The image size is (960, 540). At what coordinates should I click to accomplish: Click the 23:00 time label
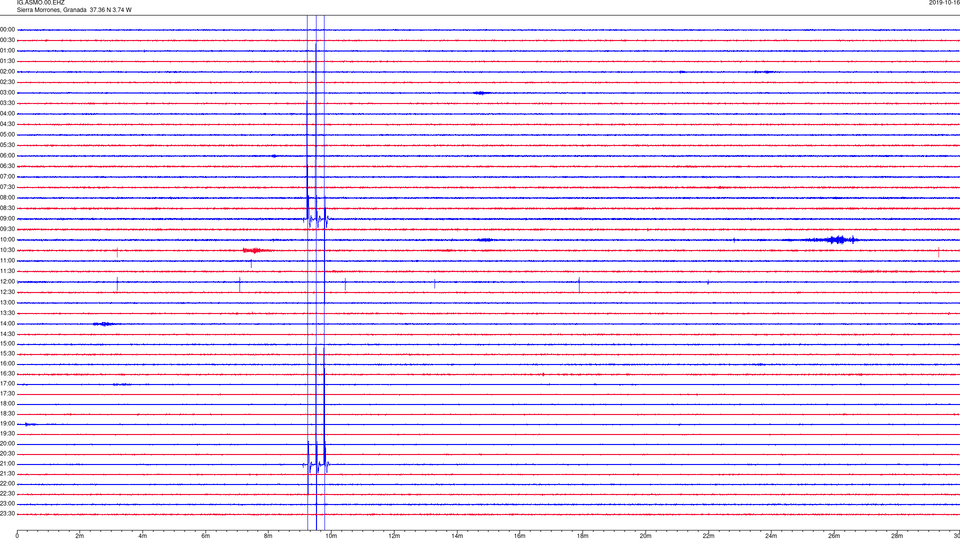point(7,504)
